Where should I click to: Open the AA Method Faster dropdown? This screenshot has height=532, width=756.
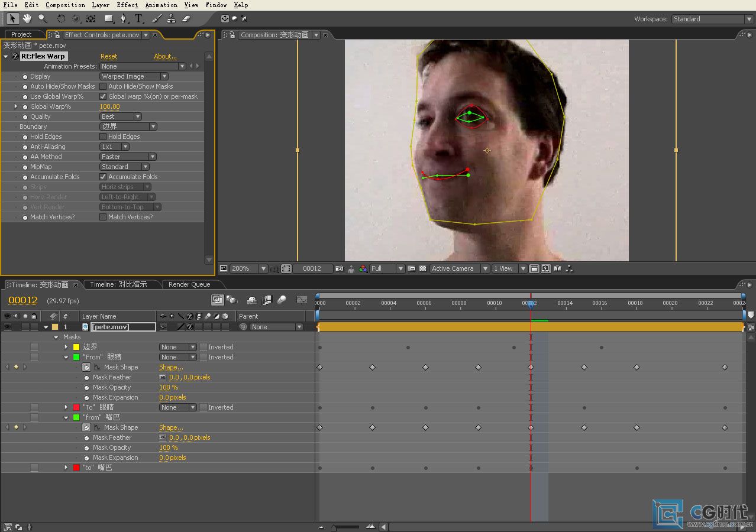(128, 157)
